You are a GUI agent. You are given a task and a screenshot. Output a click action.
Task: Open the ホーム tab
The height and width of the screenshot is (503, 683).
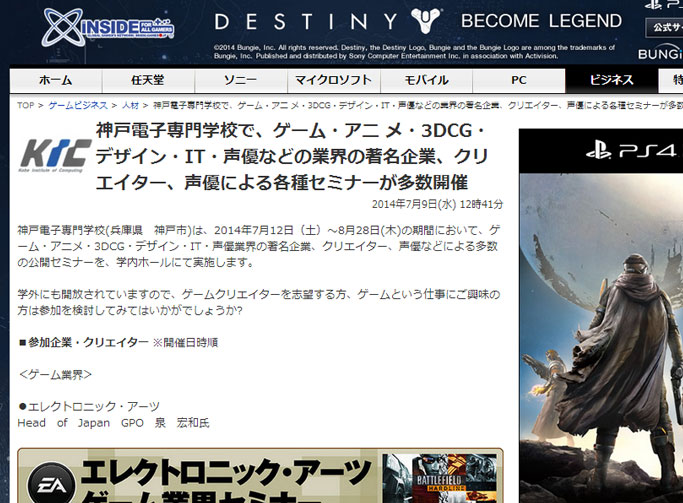(x=56, y=80)
